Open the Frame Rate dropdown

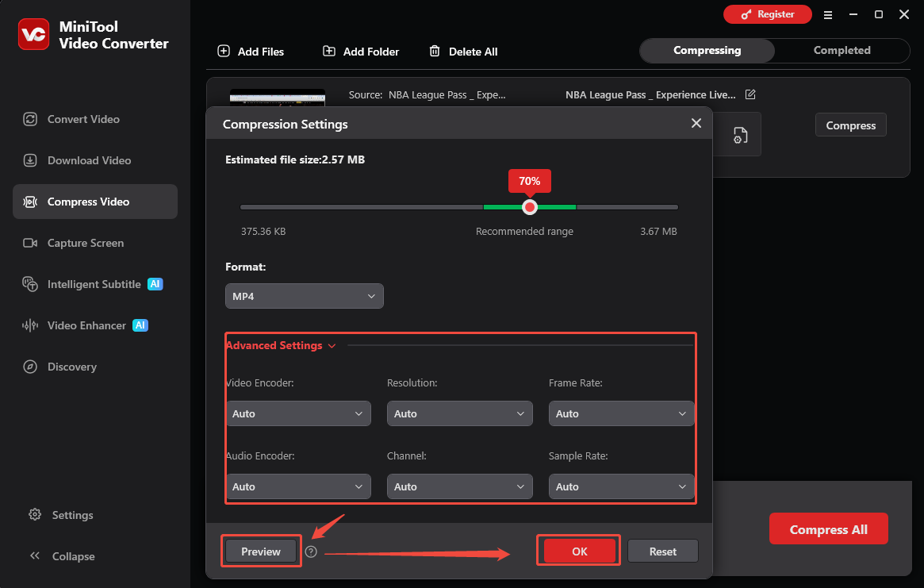tap(621, 413)
